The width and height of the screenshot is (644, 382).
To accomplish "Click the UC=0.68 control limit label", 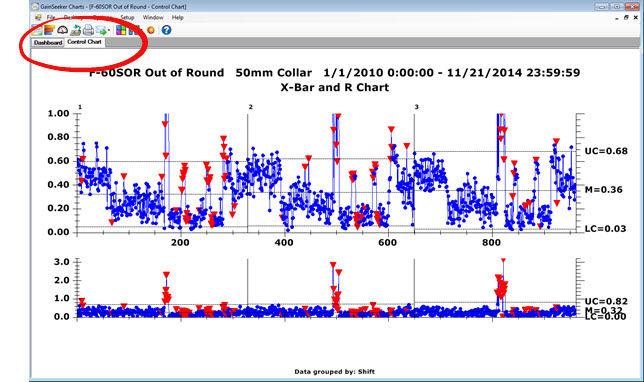I will (606, 151).
